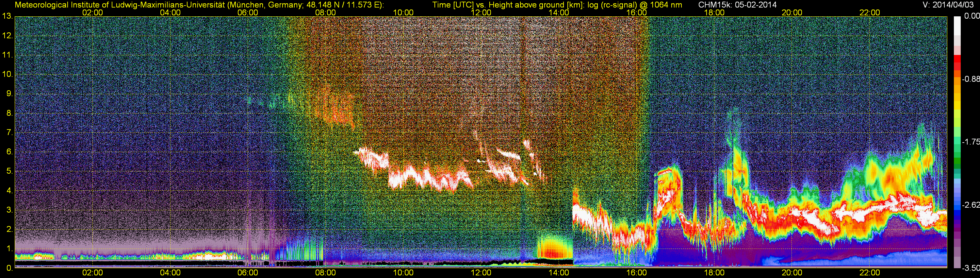
Task: Click '10:00' on the top time axis
Action: point(403,12)
